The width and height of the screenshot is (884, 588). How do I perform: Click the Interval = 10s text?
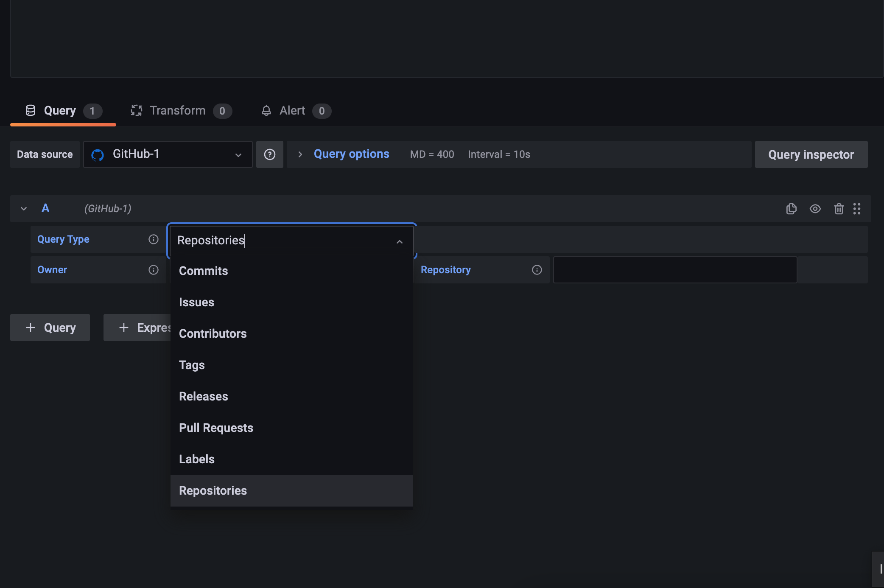[499, 154]
